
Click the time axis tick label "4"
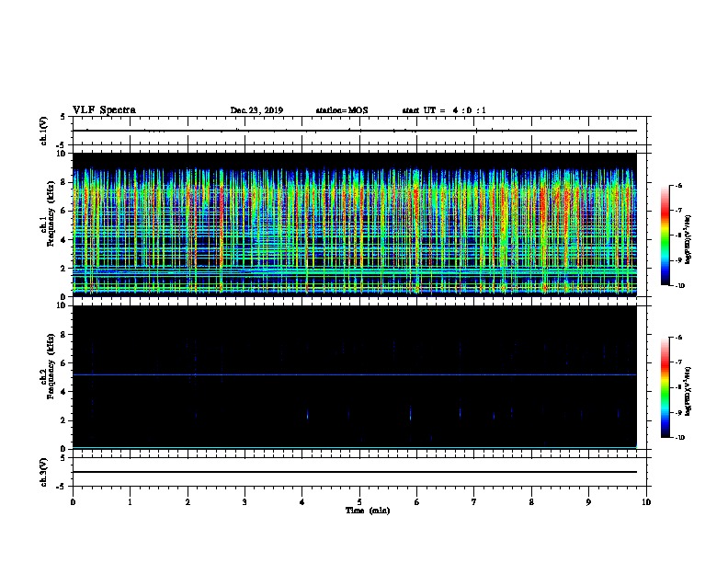click(x=302, y=502)
